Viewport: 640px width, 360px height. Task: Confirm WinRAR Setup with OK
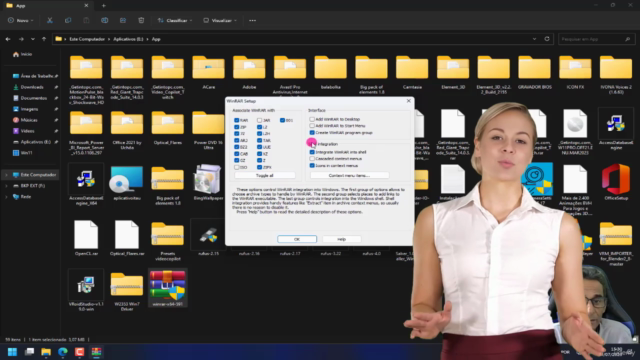click(297, 239)
